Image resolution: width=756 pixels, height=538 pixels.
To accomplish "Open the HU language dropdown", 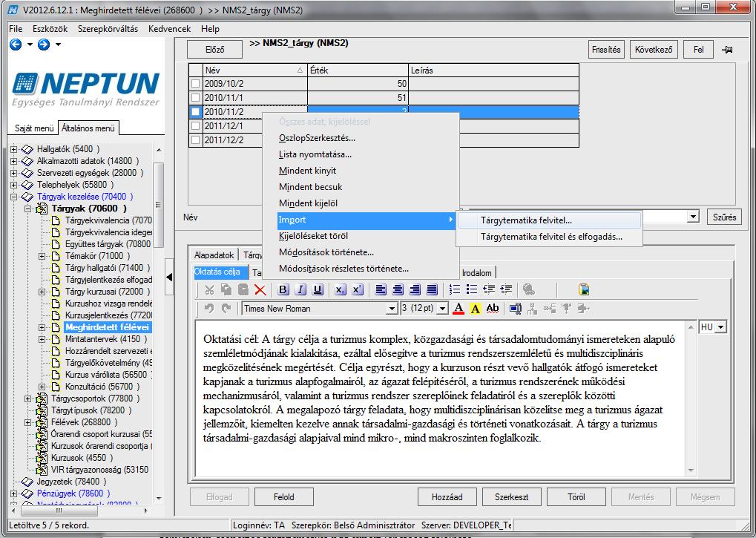I will pos(721,327).
